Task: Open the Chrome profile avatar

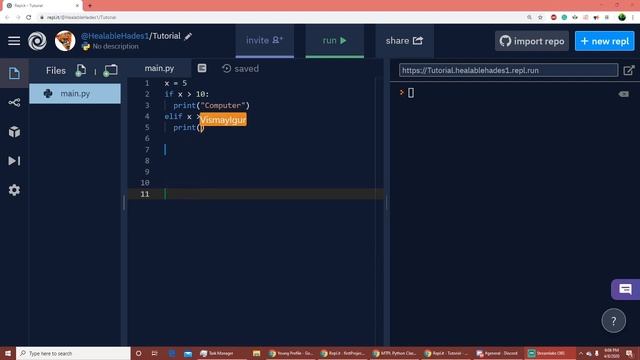Action: [622, 17]
